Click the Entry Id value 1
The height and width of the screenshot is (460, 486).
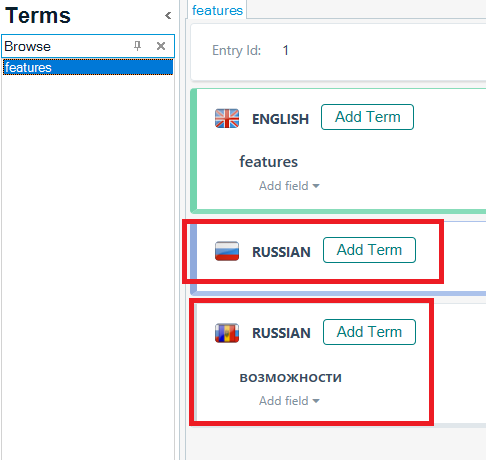pos(285,51)
